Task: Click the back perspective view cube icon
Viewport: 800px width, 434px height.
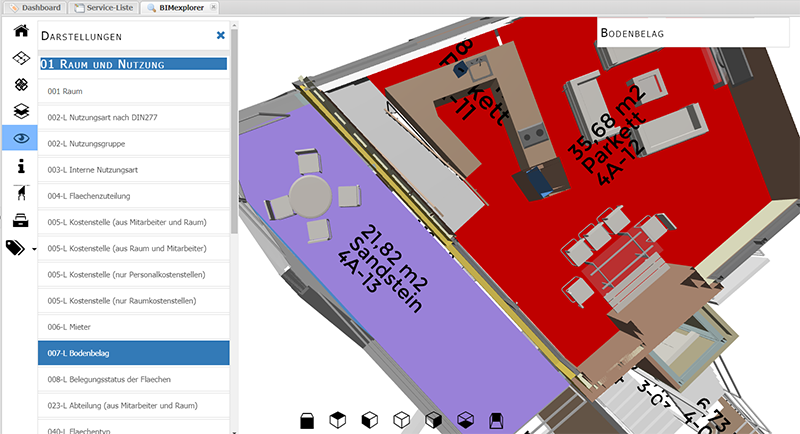Action: [496, 420]
